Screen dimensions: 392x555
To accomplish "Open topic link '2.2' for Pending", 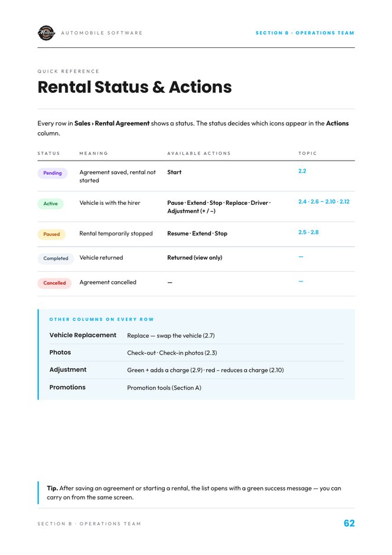I will (302, 171).
